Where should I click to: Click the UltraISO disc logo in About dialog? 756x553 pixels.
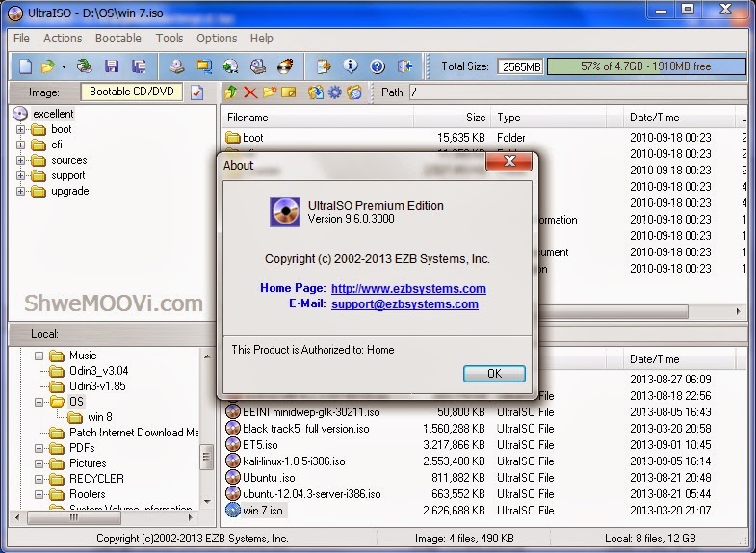coord(285,212)
